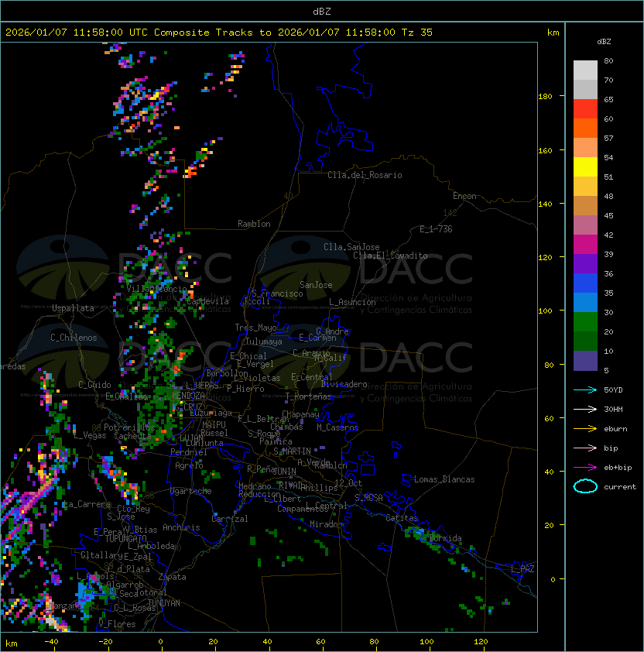The width and height of the screenshot is (644, 652).
Task: Select the M_Caseros place label
Action: coord(337,427)
